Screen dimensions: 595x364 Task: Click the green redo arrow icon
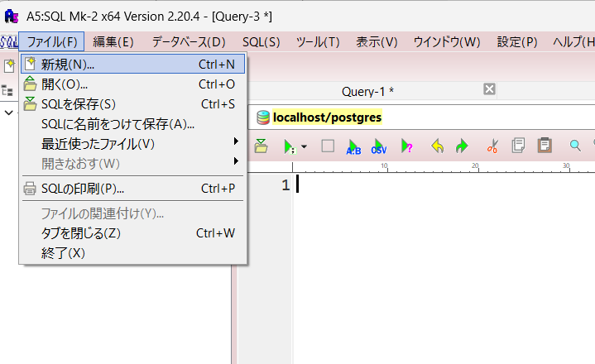(462, 146)
